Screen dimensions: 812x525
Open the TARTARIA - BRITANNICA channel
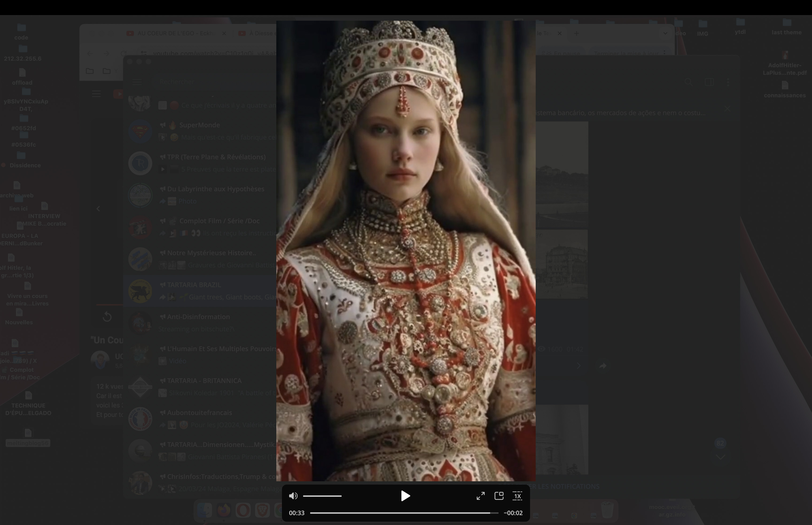click(x=200, y=387)
